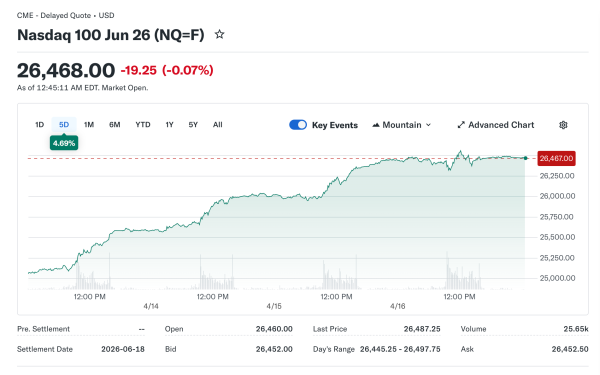Click the 26,000.00 y-axis label
600x375 pixels.
[x=558, y=196]
